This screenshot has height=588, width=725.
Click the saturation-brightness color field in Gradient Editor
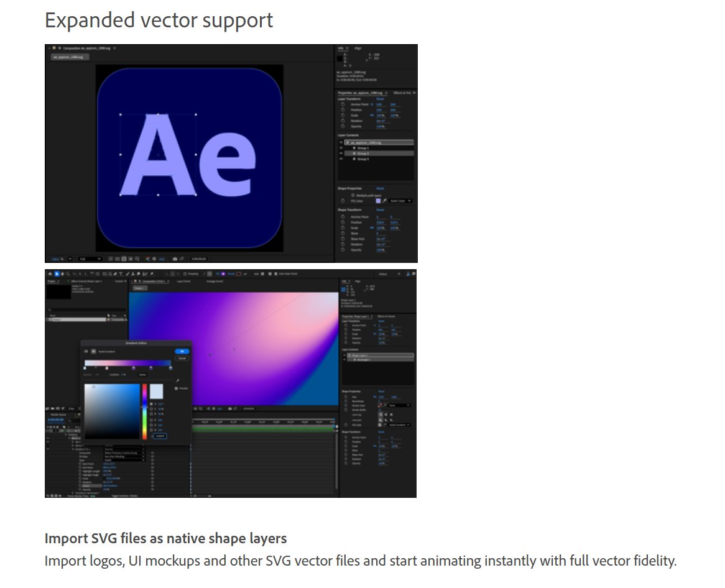pos(112,411)
